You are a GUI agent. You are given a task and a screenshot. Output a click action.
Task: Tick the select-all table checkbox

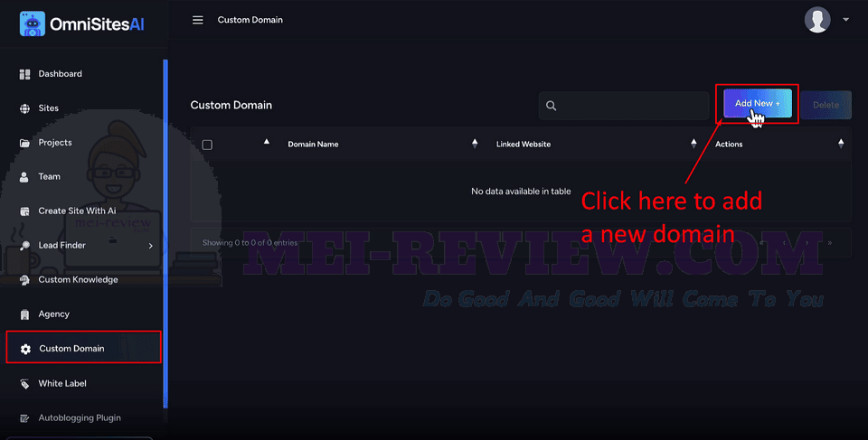click(x=207, y=145)
